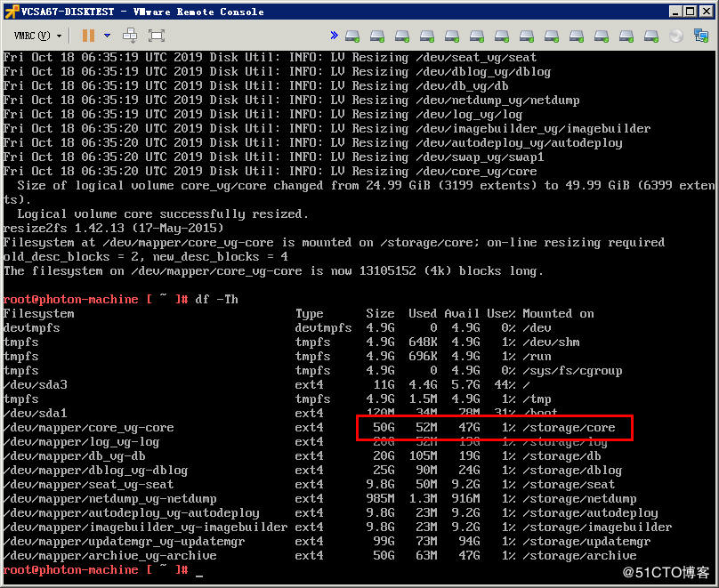Screen dimensions: 719x588
Task: Click /dev/mapper/dblog_vg-dblog filesystem entry
Action: click(95, 471)
